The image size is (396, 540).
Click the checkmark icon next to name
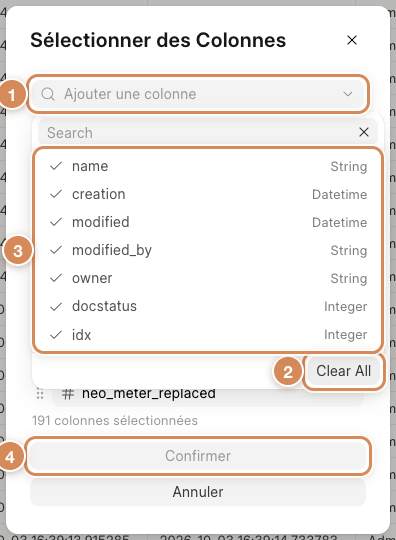pyautogui.click(x=56, y=166)
